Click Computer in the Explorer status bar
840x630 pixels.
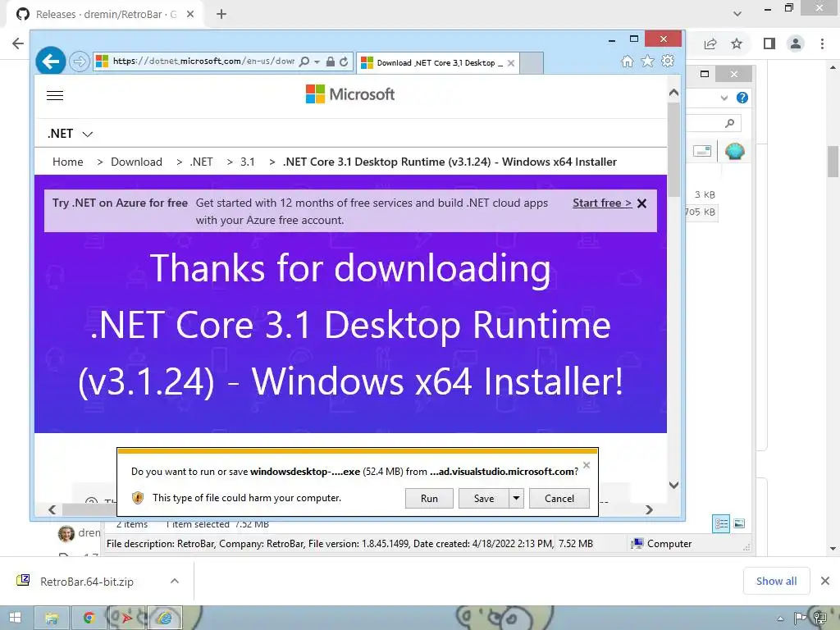pos(662,544)
